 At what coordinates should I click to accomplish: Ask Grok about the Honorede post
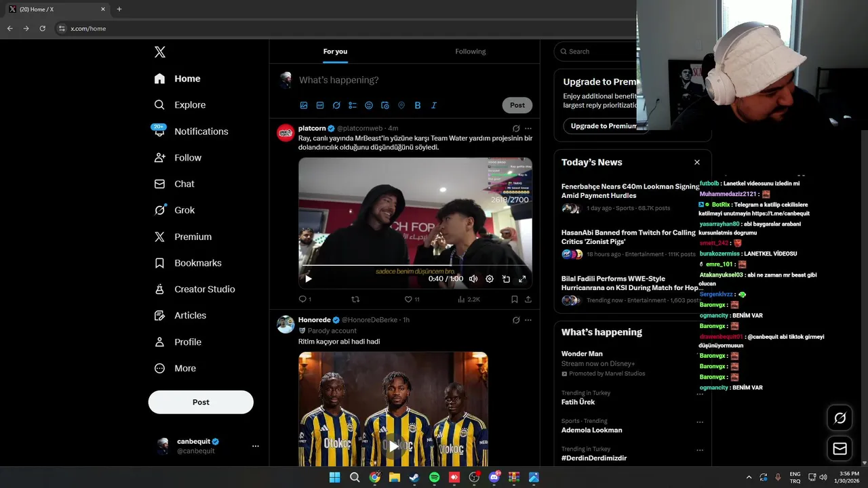(x=516, y=320)
